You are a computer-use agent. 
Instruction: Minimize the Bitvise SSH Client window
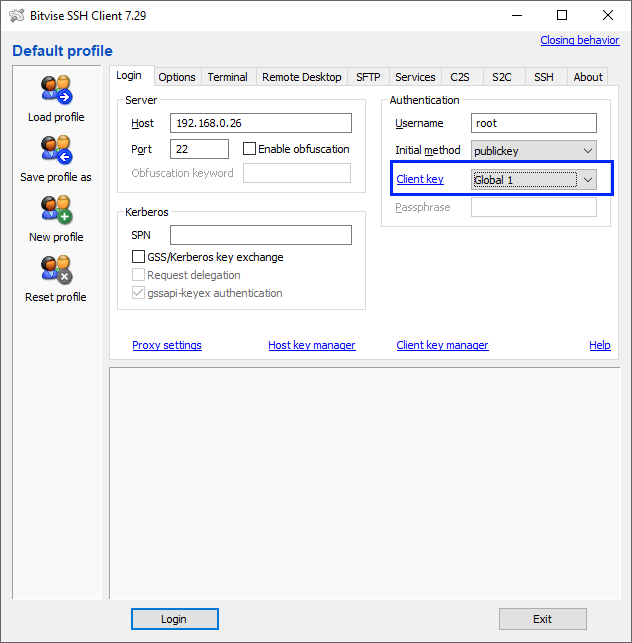[517, 16]
